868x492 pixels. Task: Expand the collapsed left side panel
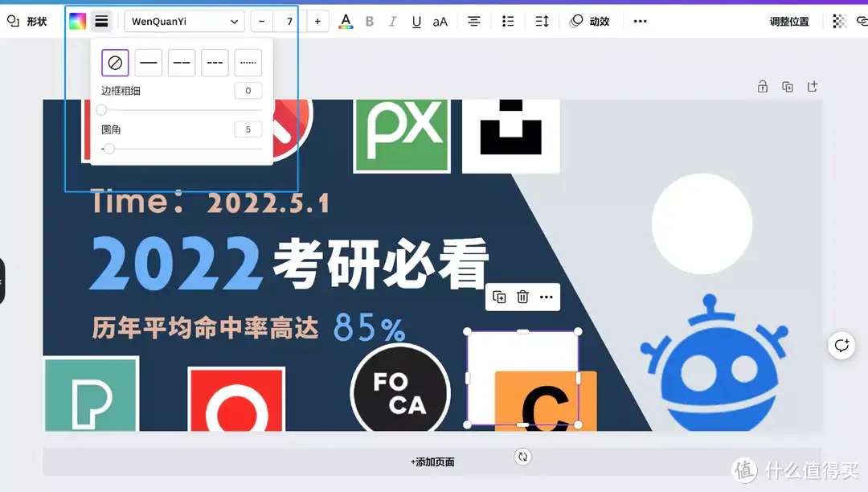pyautogui.click(x=2, y=281)
